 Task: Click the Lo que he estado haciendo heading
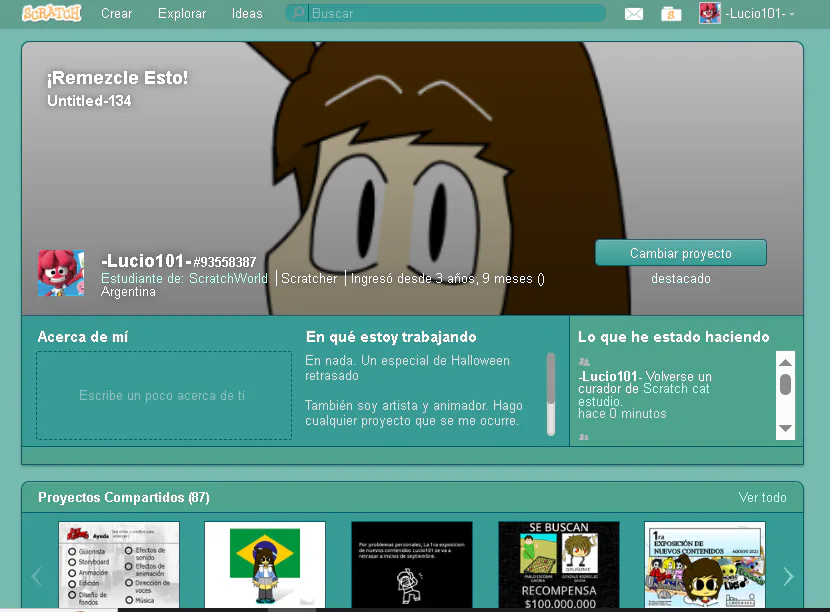click(673, 337)
